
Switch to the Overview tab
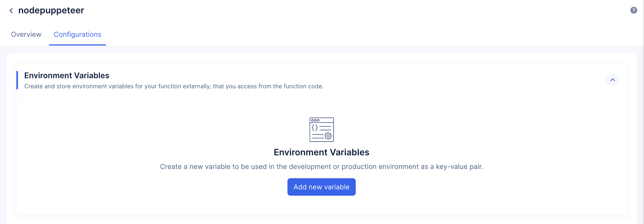point(26,34)
